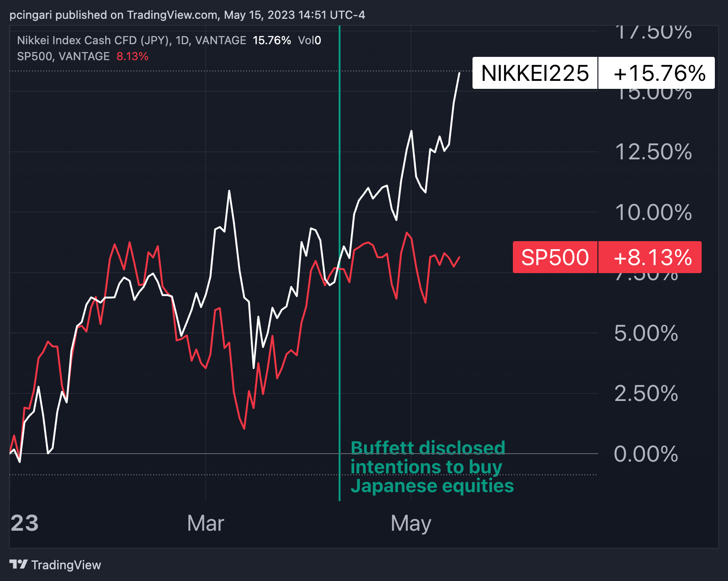Click the Buffett disclosed intentions annotation text
This screenshot has height=581, width=728.
tap(432, 467)
